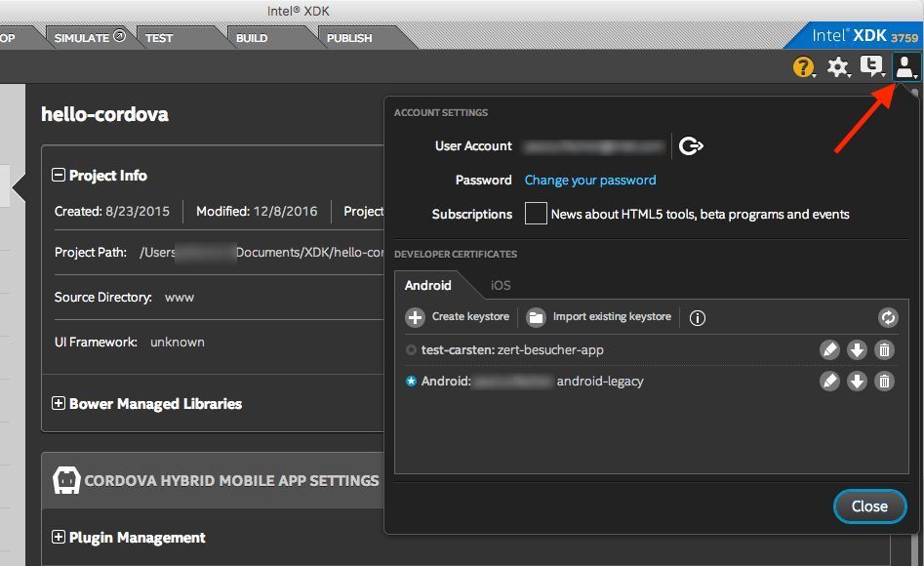Image resolution: width=924 pixels, height=566 pixels.
Task: Download the test-carsten keystore
Action: pos(857,350)
